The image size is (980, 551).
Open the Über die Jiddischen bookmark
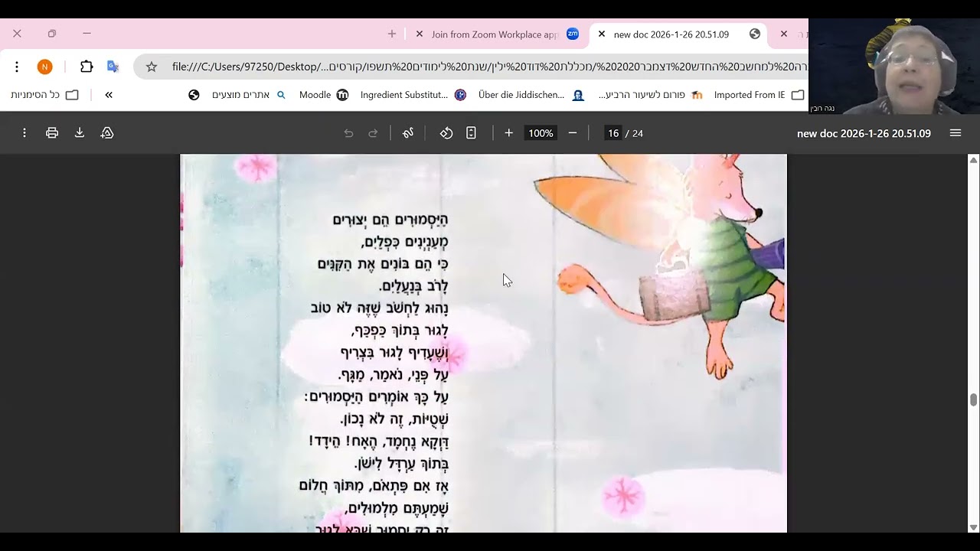click(531, 95)
